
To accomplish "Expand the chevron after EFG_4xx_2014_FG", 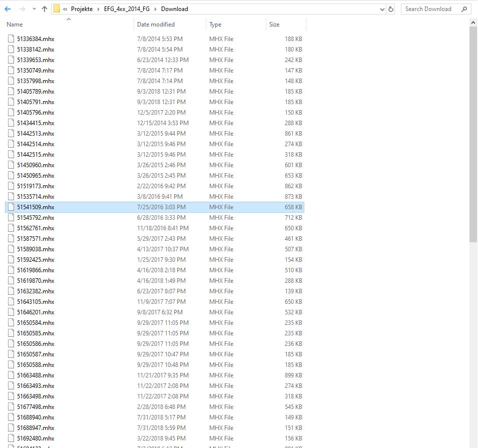I will pyautogui.click(x=155, y=9).
